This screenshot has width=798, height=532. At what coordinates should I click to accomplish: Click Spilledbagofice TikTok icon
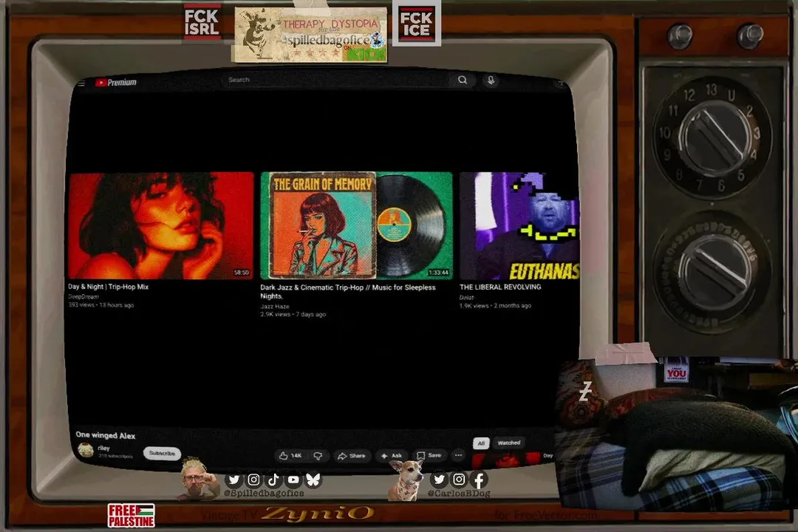point(273,480)
